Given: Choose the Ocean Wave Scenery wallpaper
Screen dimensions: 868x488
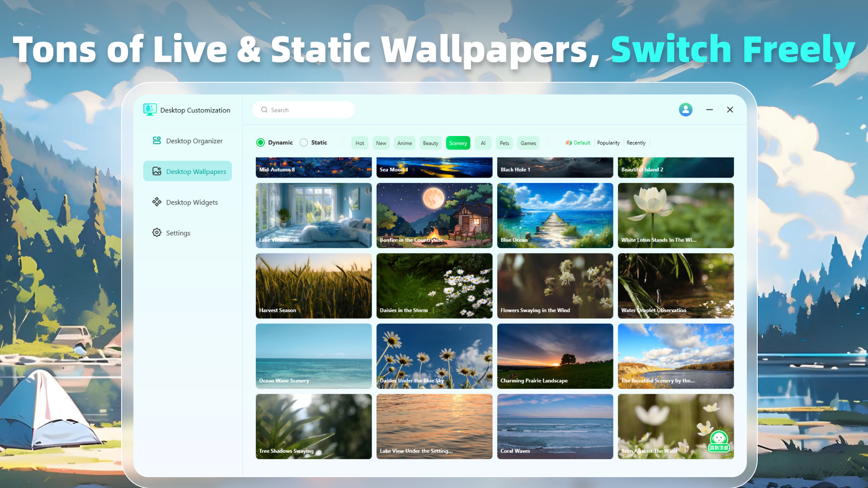Looking at the screenshot, I should 314,356.
